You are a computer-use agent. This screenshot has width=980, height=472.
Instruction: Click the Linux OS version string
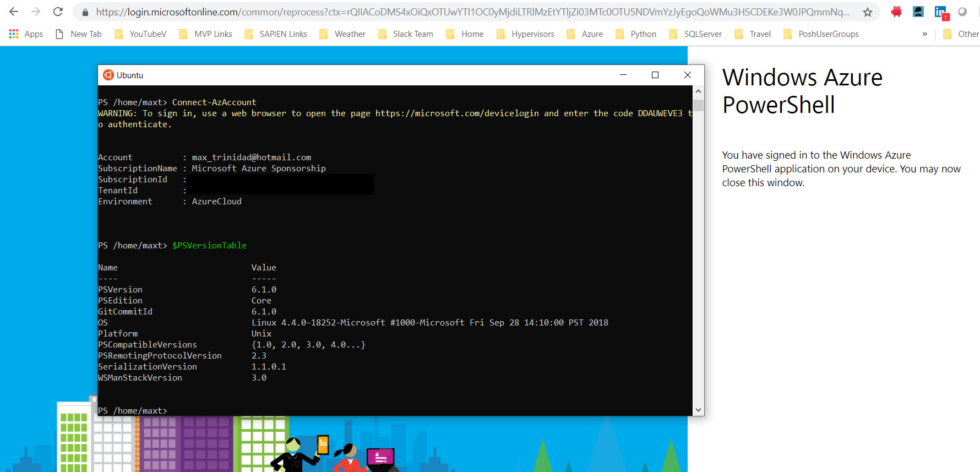point(430,323)
